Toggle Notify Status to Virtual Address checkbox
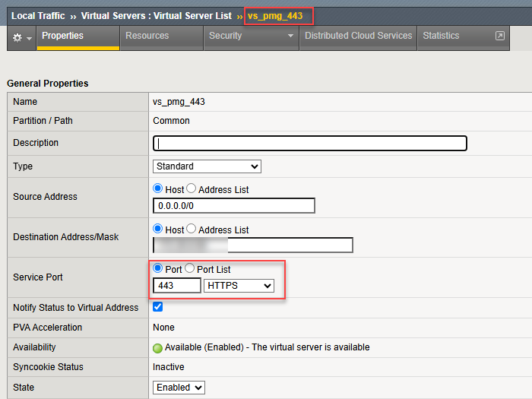Screen dimensions: 532x399 pyautogui.click(x=158, y=308)
